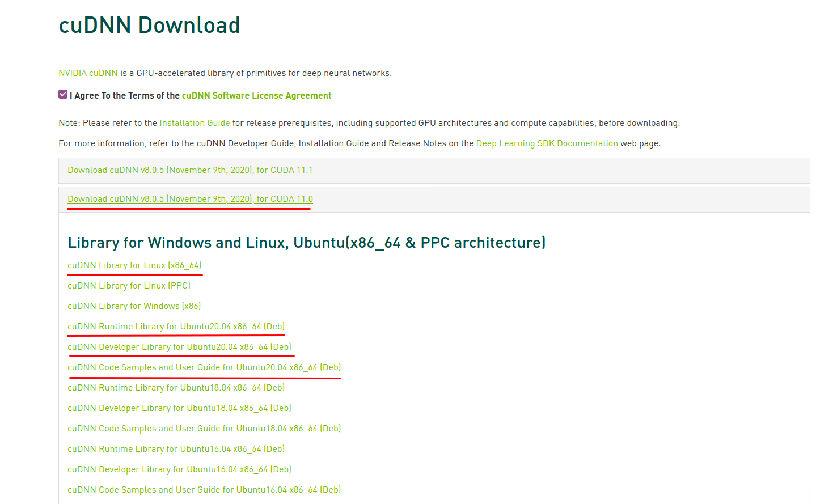Download Code Samples and User Guide Ubuntu16.04
This screenshot has width=816, height=504.
coord(204,490)
